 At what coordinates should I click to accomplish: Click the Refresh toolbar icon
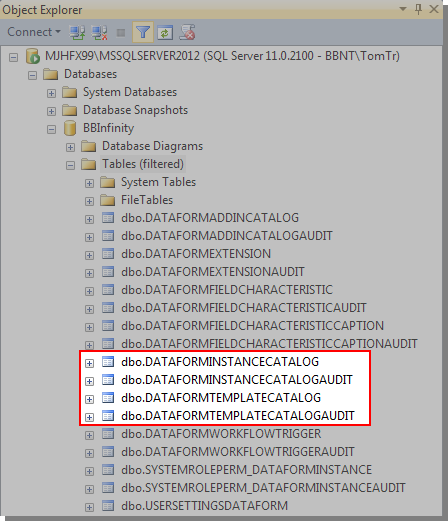(165, 32)
